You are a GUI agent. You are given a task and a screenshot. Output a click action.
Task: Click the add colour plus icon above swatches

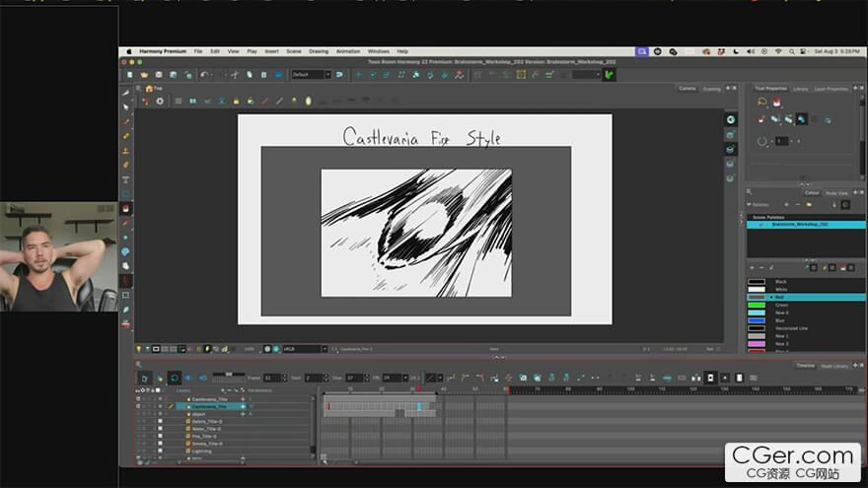click(x=752, y=268)
